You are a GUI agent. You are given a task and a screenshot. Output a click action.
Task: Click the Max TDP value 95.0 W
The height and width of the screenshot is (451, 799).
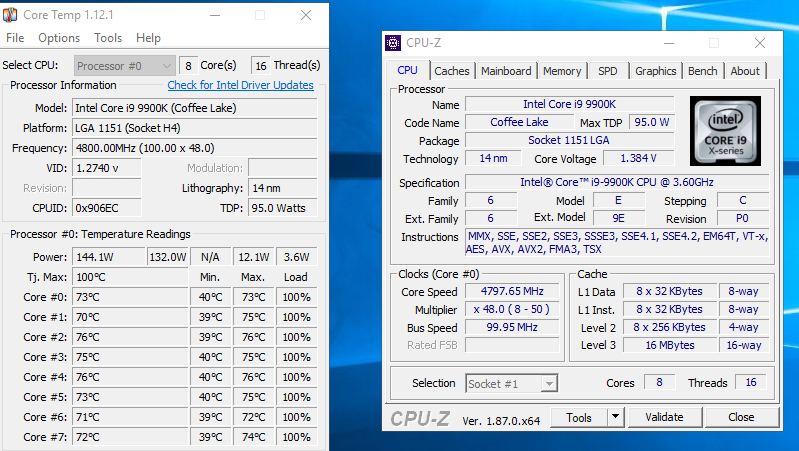652,122
